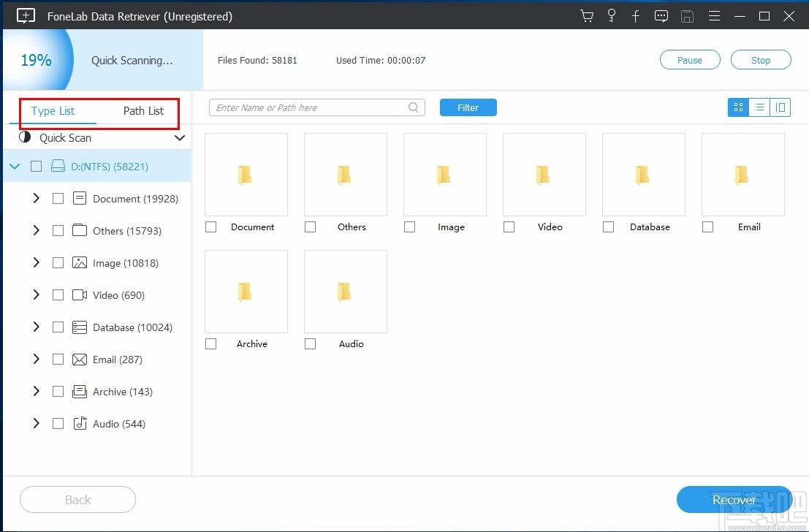Viewport: 809px width, 532px height.
Task: Check the Image (10818) tree checkbox
Action: click(58, 262)
